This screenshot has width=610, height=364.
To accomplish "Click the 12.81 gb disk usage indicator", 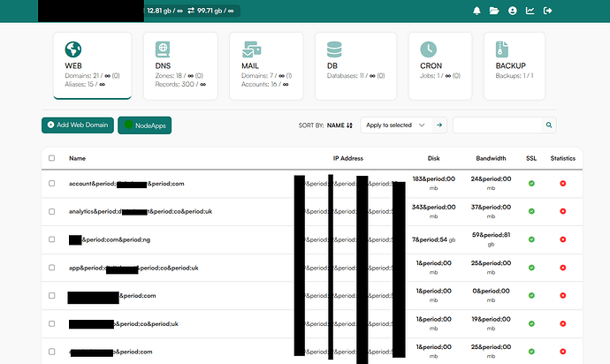I will click(x=165, y=11).
